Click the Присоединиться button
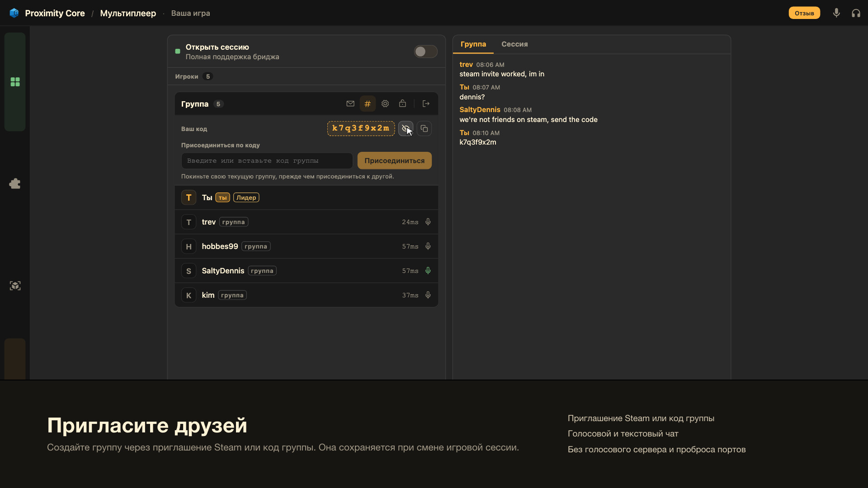 click(394, 161)
